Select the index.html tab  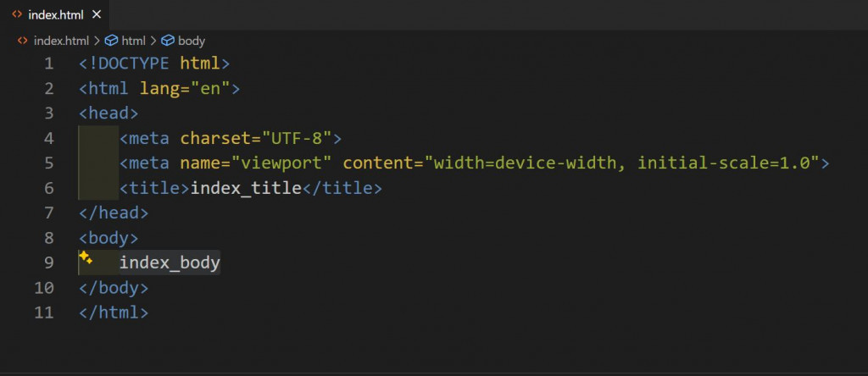tap(55, 15)
